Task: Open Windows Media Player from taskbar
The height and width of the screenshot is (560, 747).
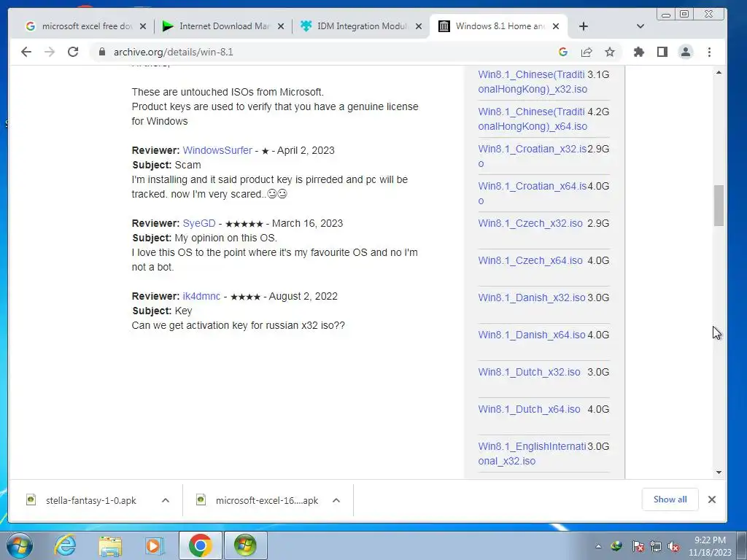Action: (x=154, y=545)
